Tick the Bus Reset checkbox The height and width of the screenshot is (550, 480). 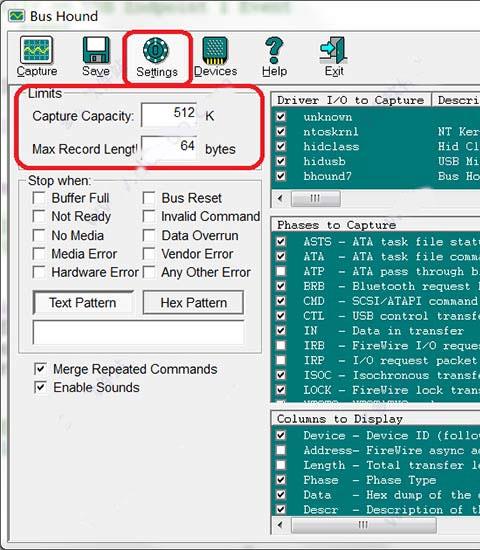click(x=149, y=197)
